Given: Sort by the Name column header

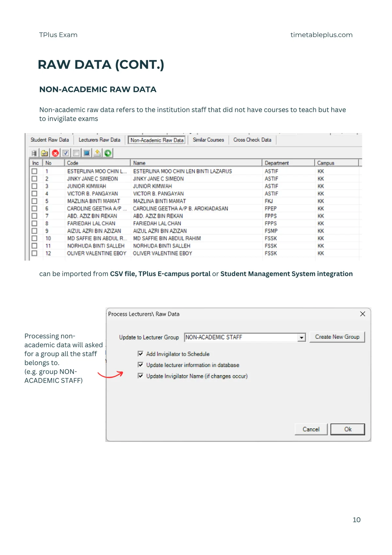Looking at the screenshot, I should pyautogui.click(x=196, y=163).
